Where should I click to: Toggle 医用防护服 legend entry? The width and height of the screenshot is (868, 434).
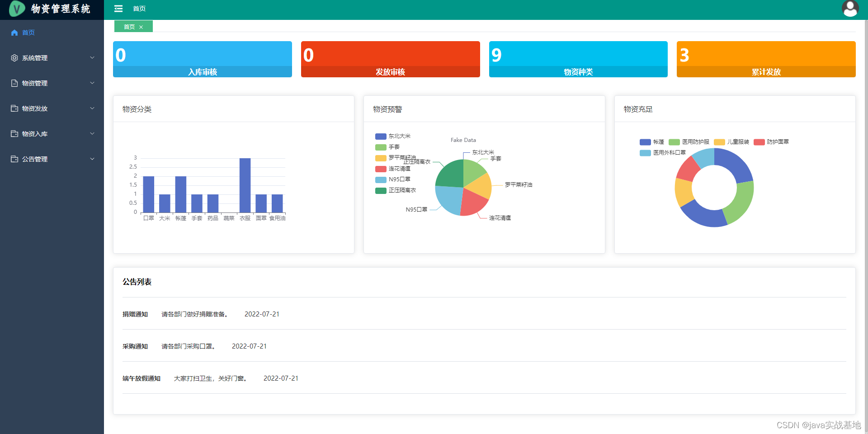click(689, 142)
